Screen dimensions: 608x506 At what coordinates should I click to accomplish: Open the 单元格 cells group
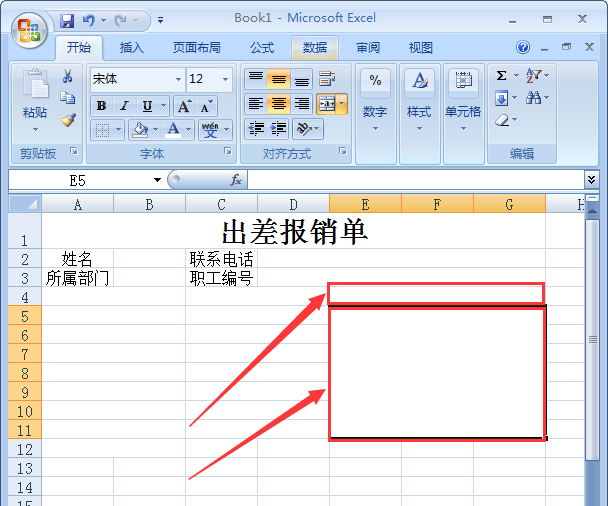point(463,113)
